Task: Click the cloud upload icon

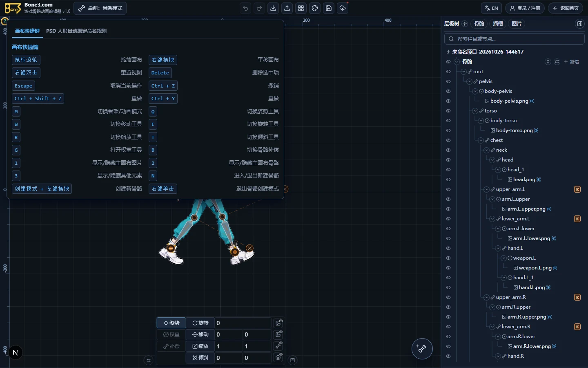Action: (x=343, y=8)
